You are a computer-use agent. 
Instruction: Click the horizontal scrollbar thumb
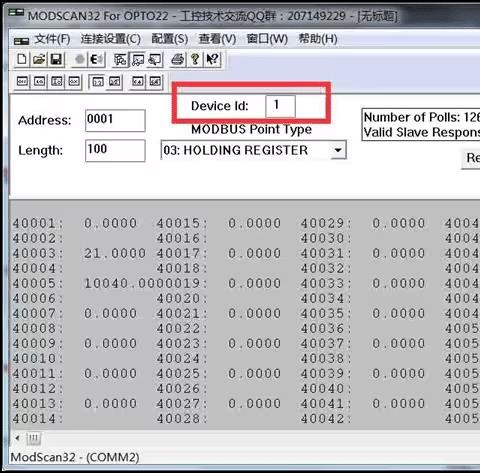tap(33, 438)
